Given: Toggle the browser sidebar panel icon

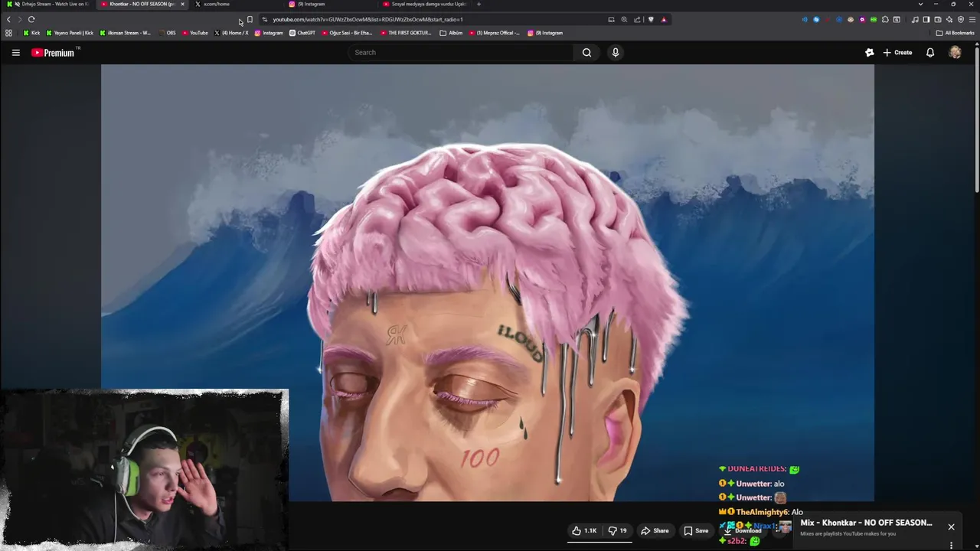Looking at the screenshot, I should (926, 19).
